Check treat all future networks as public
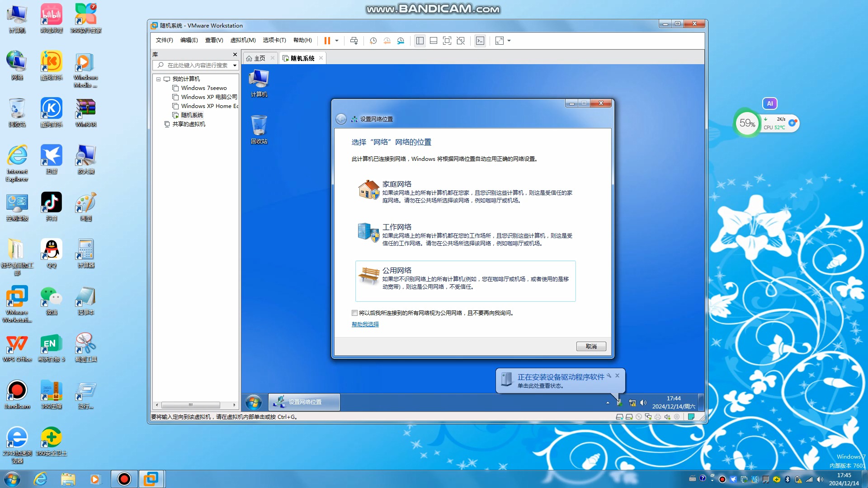Image resolution: width=868 pixels, height=488 pixels. click(354, 313)
